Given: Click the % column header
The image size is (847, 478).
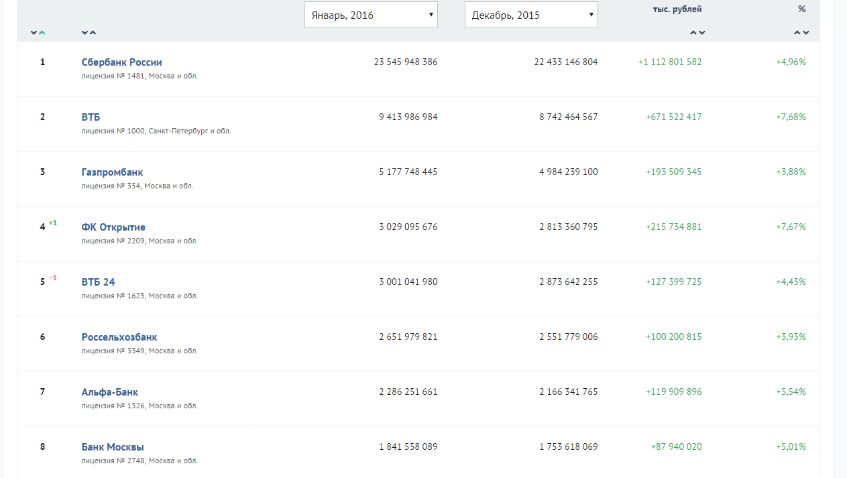Looking at the screenshot, I should 802,9.
